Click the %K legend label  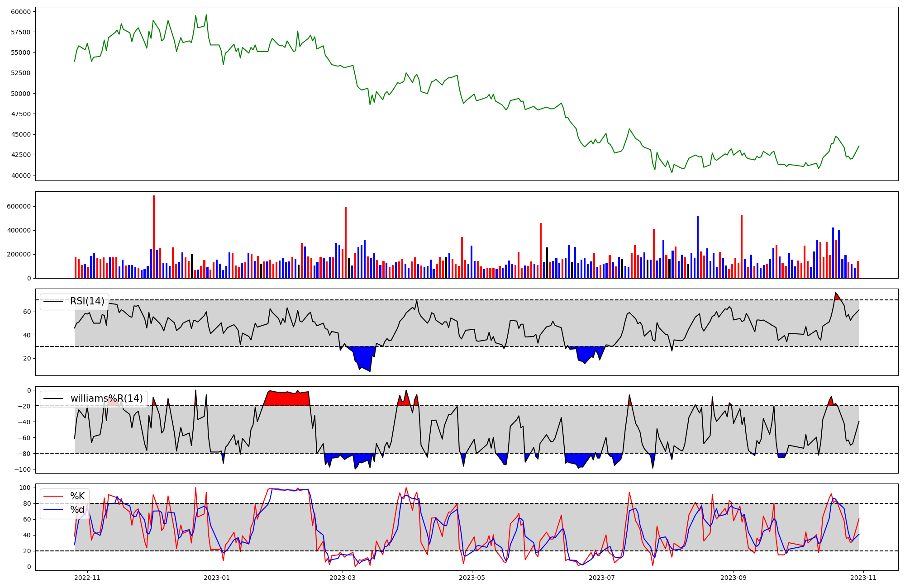[x=77, y=496]
